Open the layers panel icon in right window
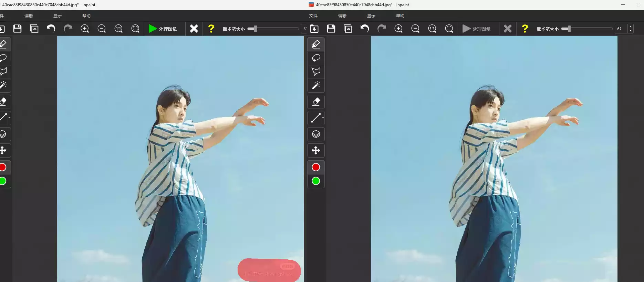The image size is (644, 282). [316, 134]
